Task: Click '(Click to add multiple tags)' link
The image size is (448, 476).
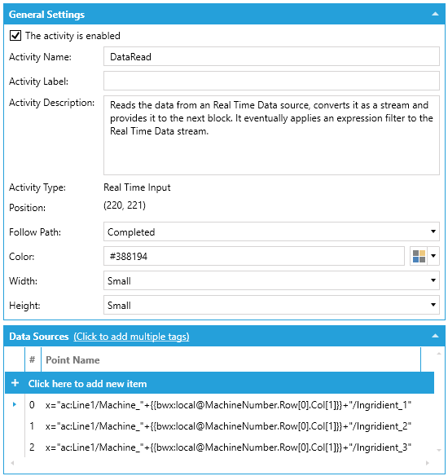Action: (x=131, y=337)
